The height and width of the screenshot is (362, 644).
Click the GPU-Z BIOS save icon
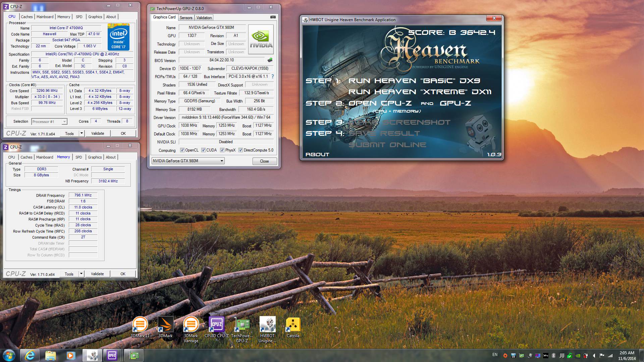(270, 60)
